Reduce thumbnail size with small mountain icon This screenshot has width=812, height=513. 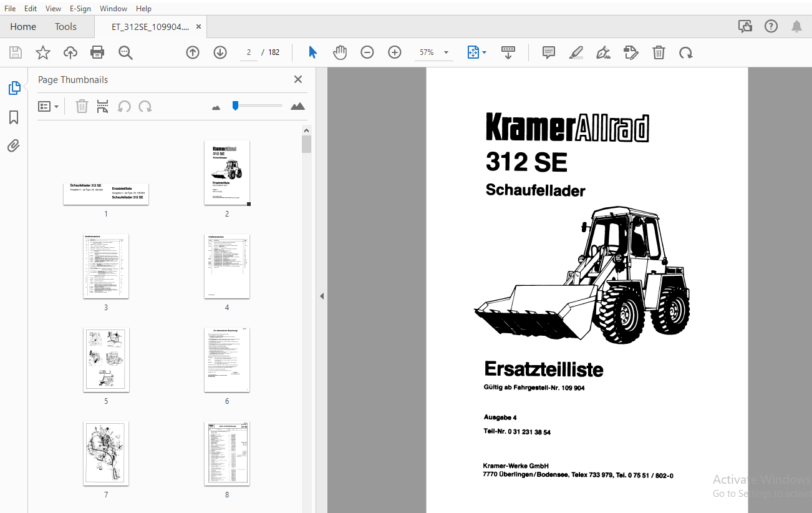pyautogui.click(x=216, y=107)
